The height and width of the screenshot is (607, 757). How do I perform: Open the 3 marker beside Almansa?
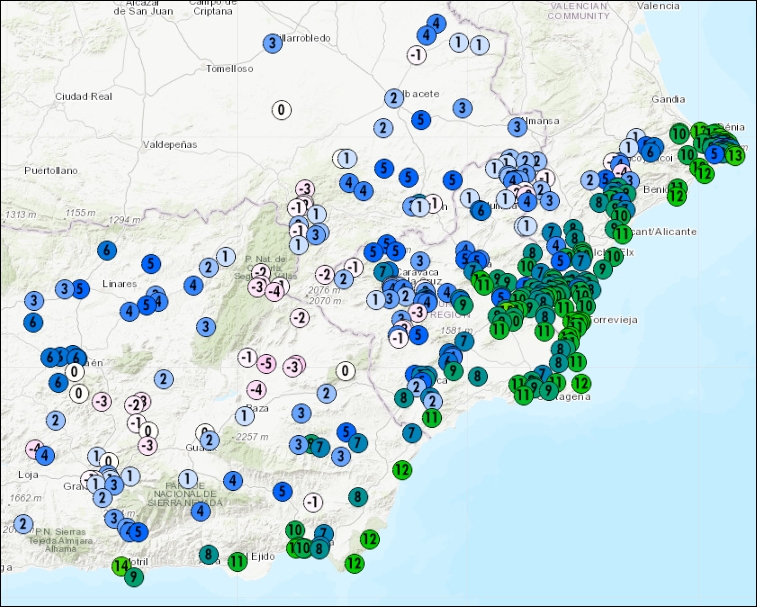[x=517, y=127]
